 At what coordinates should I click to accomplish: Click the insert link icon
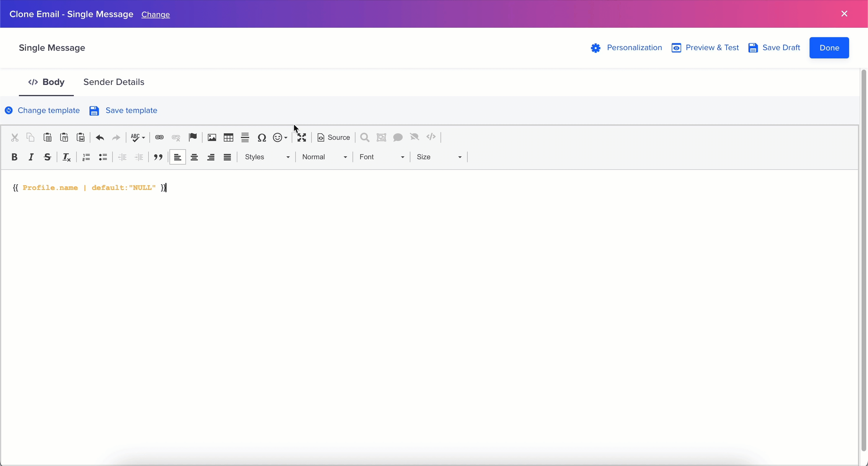[x=159, y=137]
